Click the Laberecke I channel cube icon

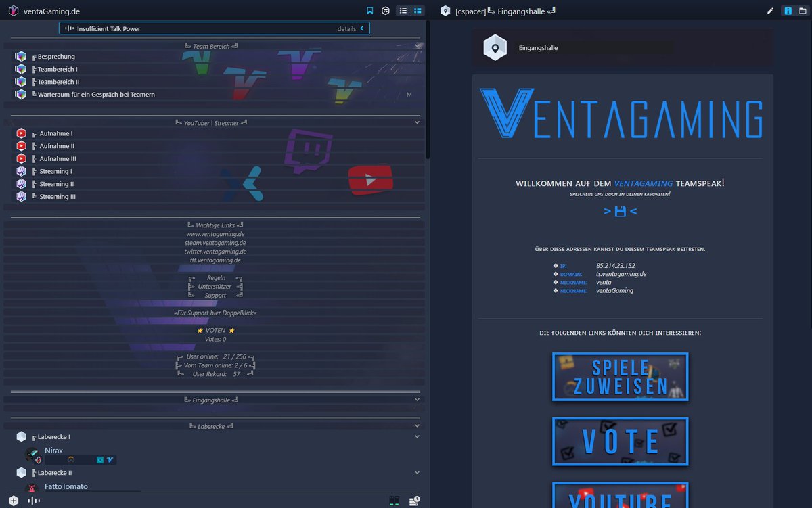coord(21,437)
